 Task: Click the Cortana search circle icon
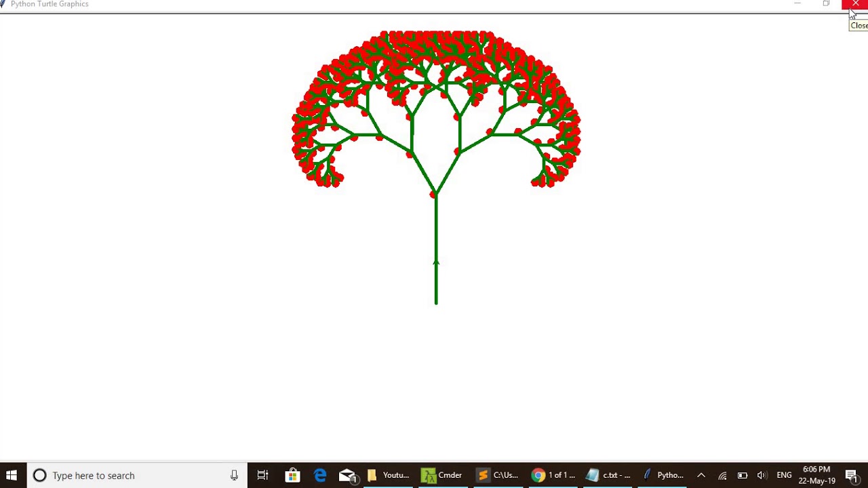coord(39,475)
